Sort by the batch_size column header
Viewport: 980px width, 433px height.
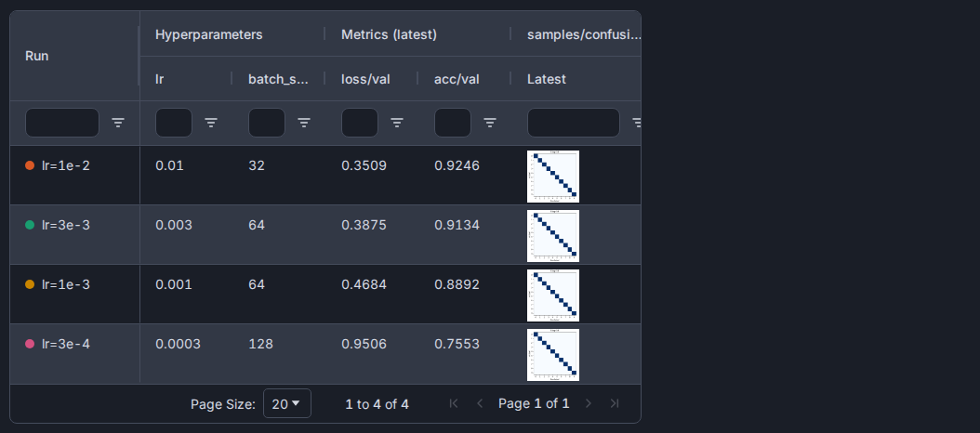click(x=278, y=79)
